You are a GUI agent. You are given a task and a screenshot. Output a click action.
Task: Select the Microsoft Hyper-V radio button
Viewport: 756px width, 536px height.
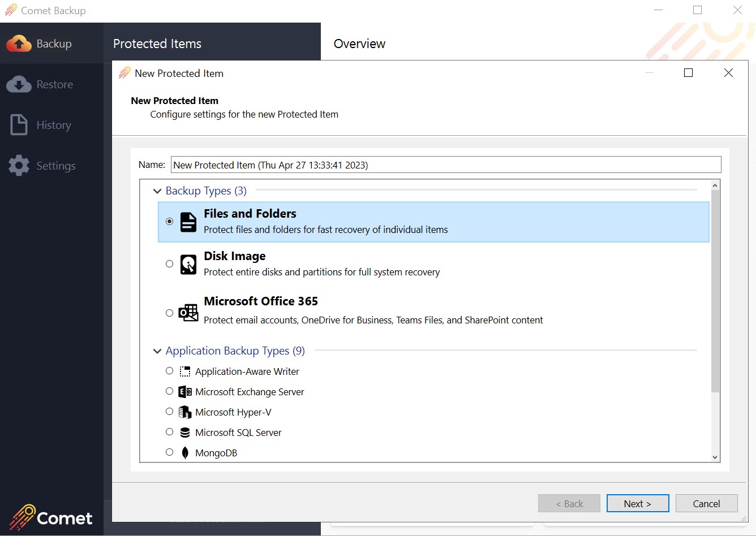tap(169, 412)
